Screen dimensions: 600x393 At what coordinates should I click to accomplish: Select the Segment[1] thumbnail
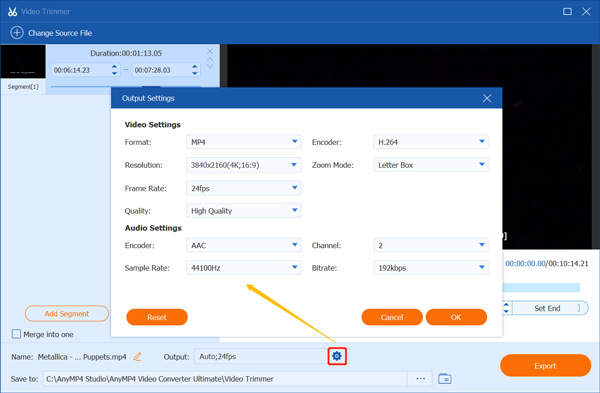[23, 62]
